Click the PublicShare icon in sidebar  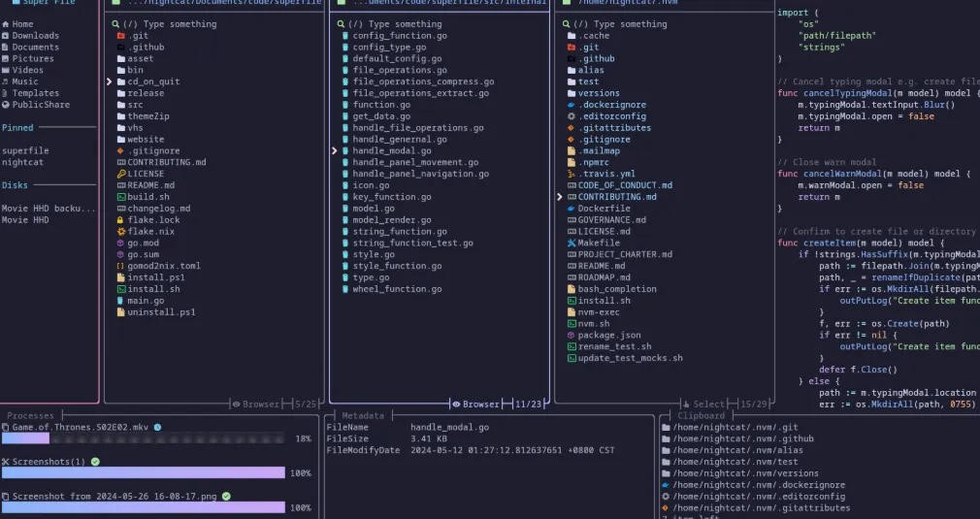pyautogui.click(x=5, y=105)
